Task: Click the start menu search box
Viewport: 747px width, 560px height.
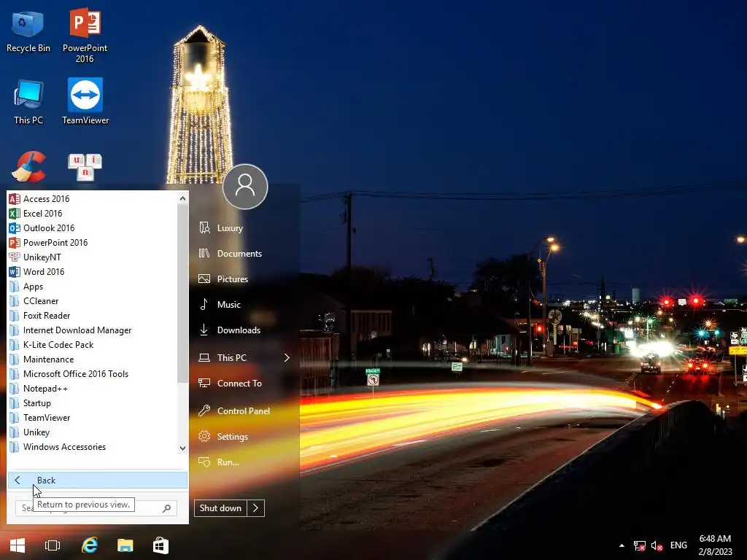Action: pos(96,508)
